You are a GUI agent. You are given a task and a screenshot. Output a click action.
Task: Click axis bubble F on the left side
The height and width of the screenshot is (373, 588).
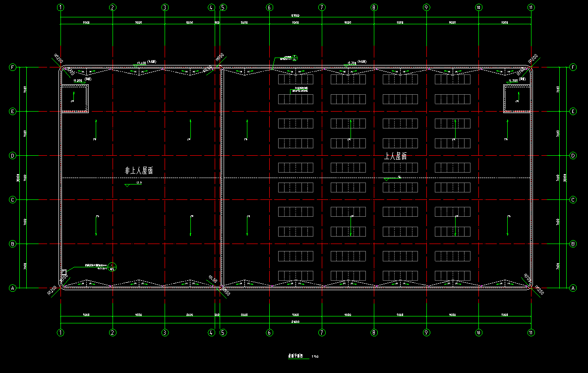click(x=12, y=67)
